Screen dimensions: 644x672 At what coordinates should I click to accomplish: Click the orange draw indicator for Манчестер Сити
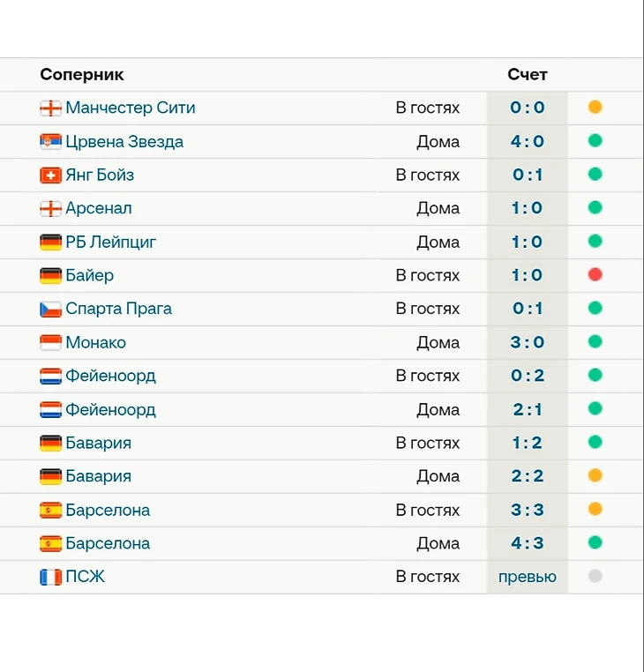[x=595, y=107]
